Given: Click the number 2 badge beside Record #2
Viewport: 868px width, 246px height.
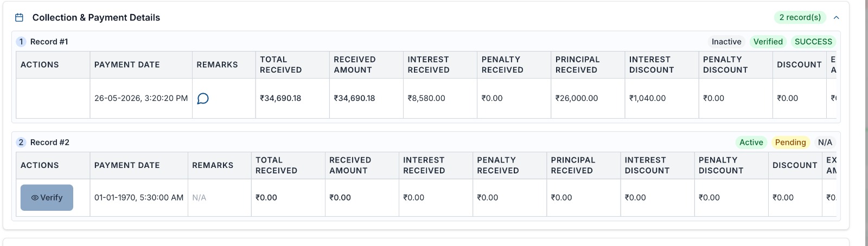Looking at the screenshot, I should click(21, 143).
